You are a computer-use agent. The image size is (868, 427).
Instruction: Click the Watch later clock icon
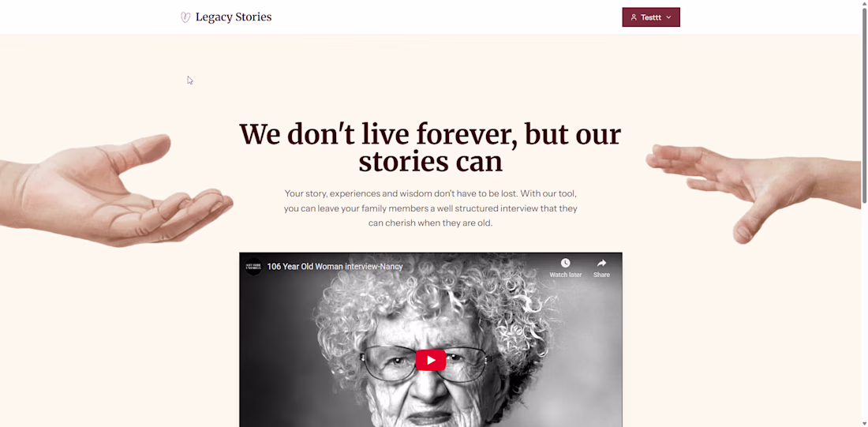click(x=565, y=263)
